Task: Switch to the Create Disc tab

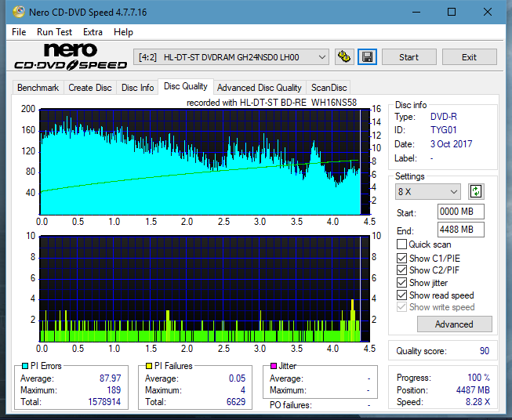Action: (x=90, y=88)
